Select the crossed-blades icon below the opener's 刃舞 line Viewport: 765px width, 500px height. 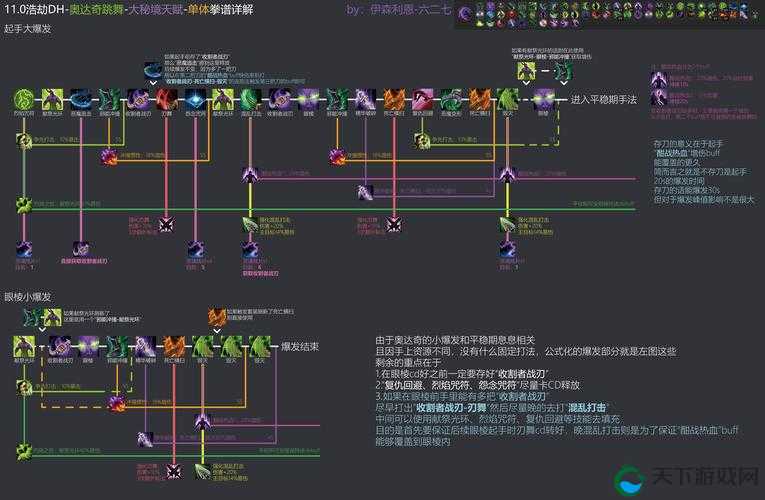[167, 225]
